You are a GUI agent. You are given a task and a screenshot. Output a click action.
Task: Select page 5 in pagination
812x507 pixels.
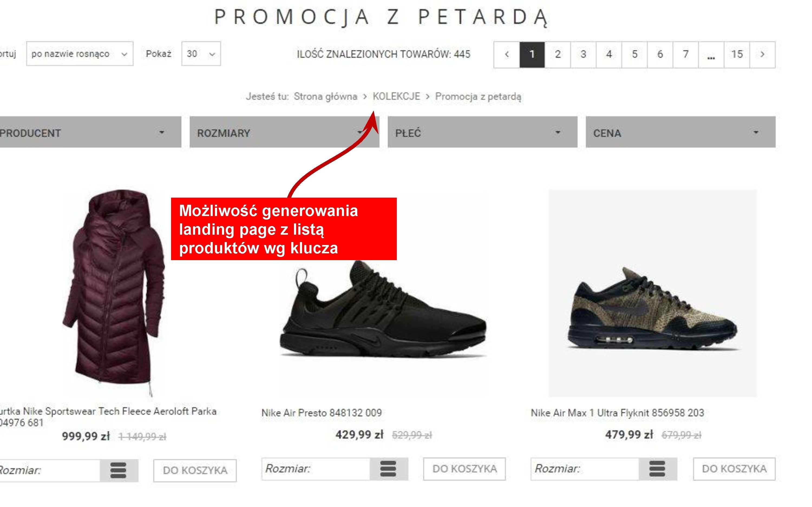click(x=634, y=54)
